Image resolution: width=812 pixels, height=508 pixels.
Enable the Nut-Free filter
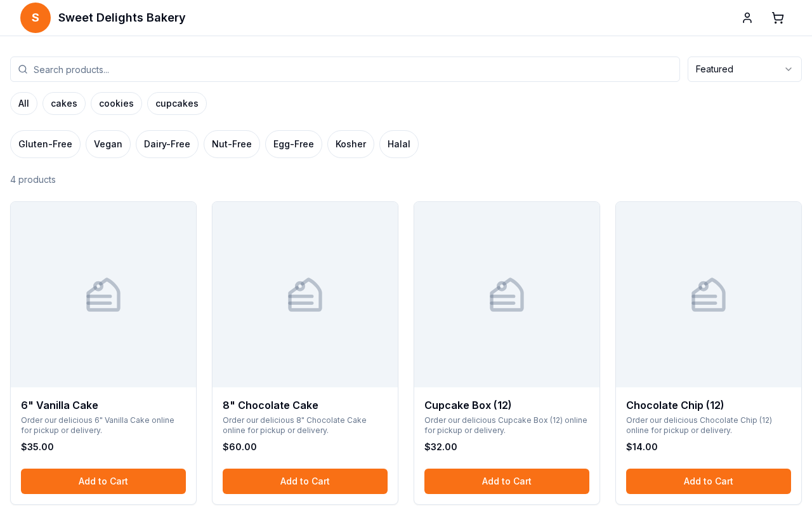pyautogui.click(x=232, y=144)
